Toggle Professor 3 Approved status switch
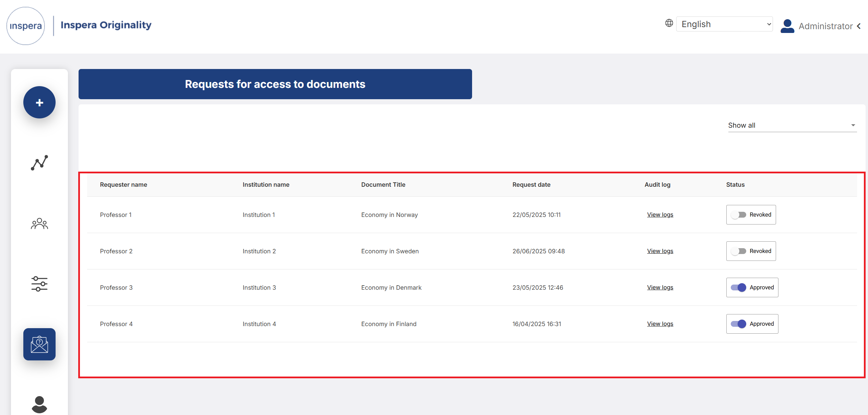 738,287
